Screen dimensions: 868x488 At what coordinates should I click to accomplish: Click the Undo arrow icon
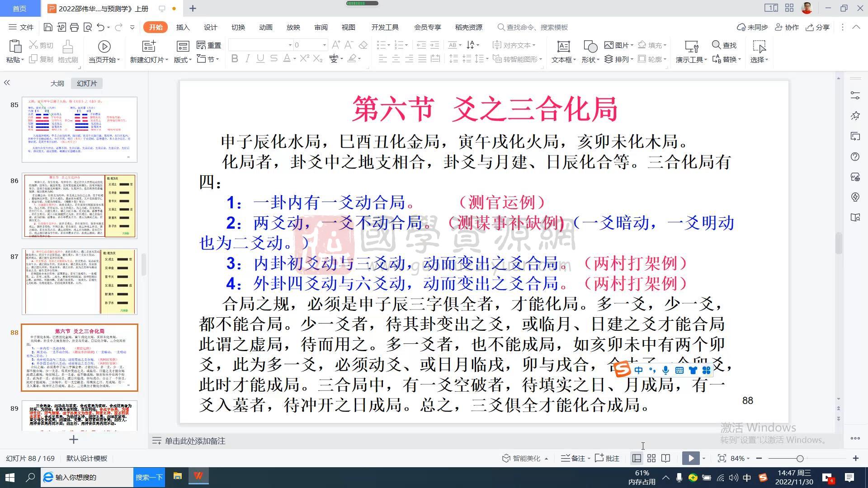point(101,27)
